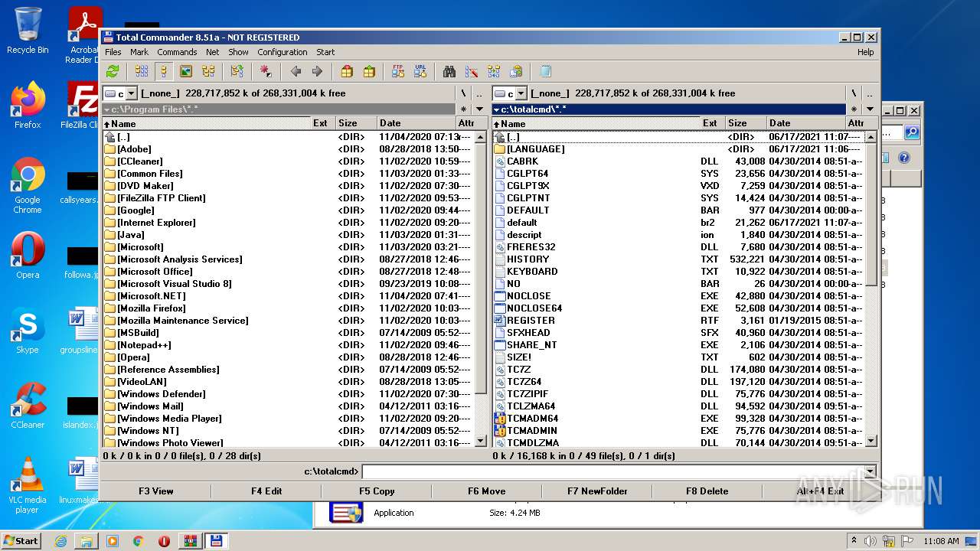
Task: Go to parent with right panel '..' button
Action: click(868, 93)
